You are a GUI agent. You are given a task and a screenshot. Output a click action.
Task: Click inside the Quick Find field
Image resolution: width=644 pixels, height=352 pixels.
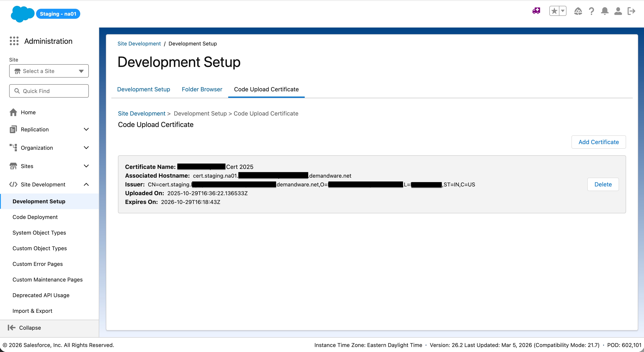(x=49, y=91)
